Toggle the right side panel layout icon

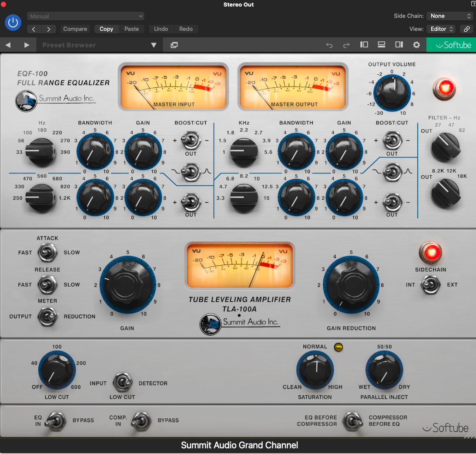(x=399, y=45)
